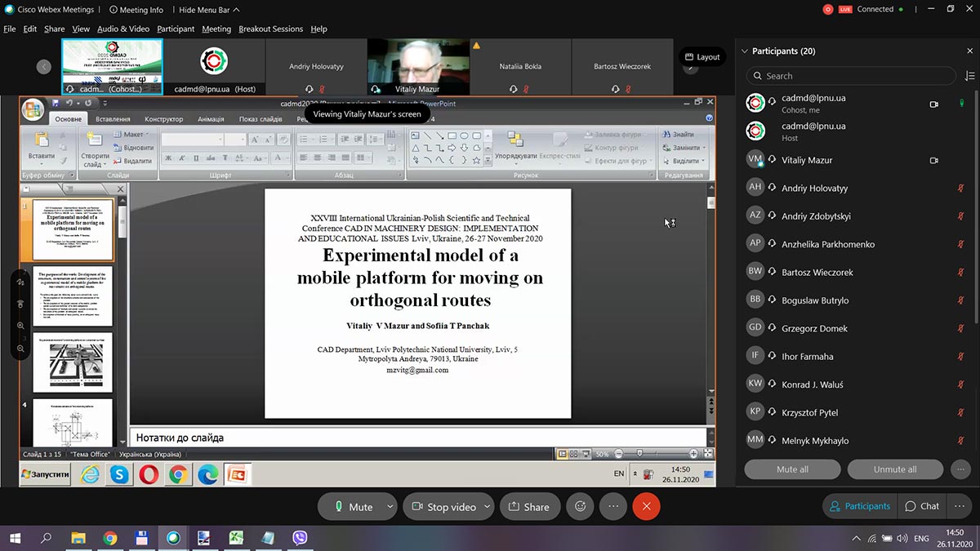The image size is (980, 551).
Task: End meeting with red X button
Action: click(646, 506)
